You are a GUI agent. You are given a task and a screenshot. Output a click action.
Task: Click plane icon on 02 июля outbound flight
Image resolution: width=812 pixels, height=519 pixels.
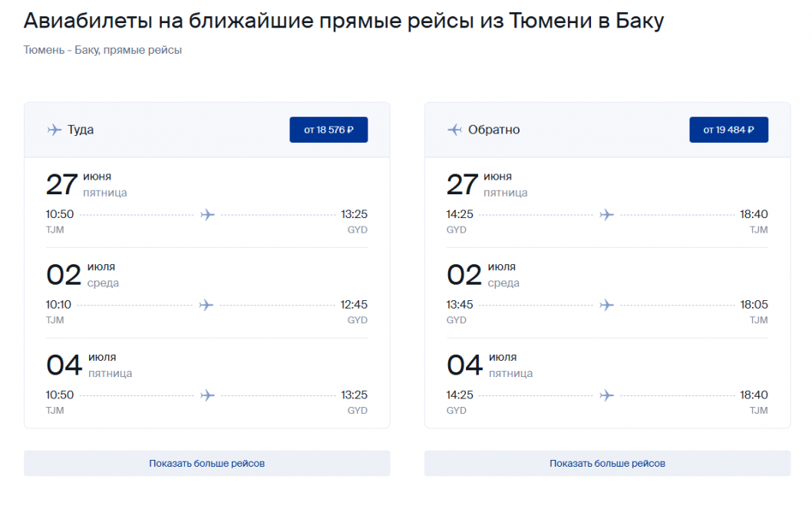(x=206, y=305)
